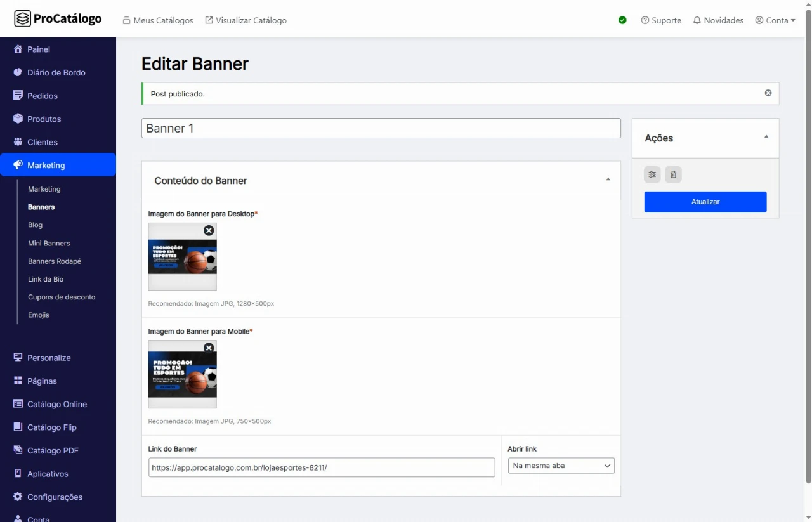Go to Mini Banners submenu
The height and width of the screenshot is (522, 812).
[49, 244]
